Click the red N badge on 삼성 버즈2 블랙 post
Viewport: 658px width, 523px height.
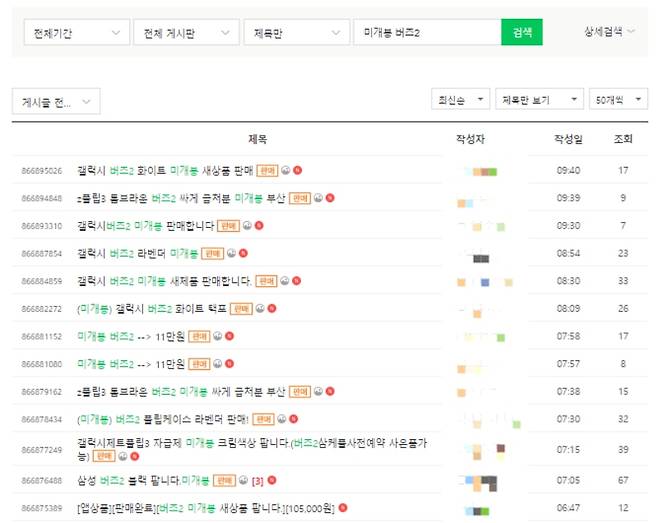pyautogui.click(x=272, y=480)
